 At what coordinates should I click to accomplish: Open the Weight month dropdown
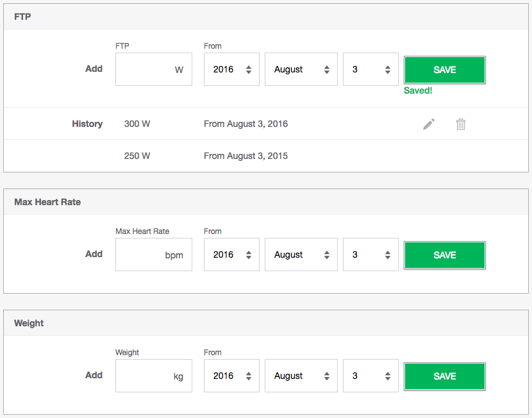pyautogui.click(x=301, y=376)
